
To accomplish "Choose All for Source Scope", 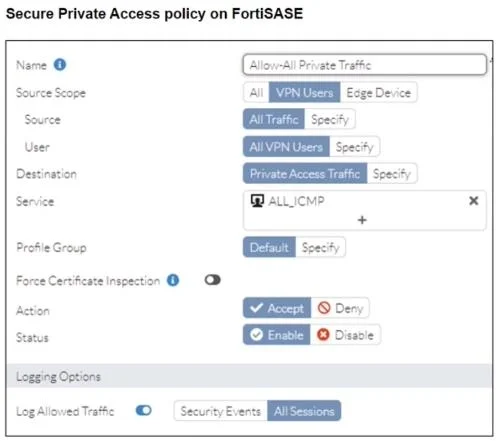I will [256, 92].
